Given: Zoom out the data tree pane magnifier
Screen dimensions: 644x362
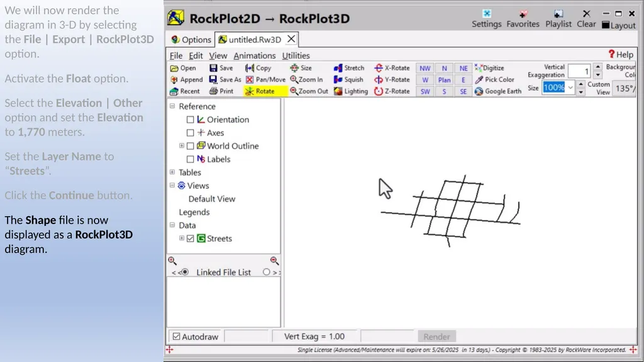Looking at the screenshot, I should click(274, 261).
